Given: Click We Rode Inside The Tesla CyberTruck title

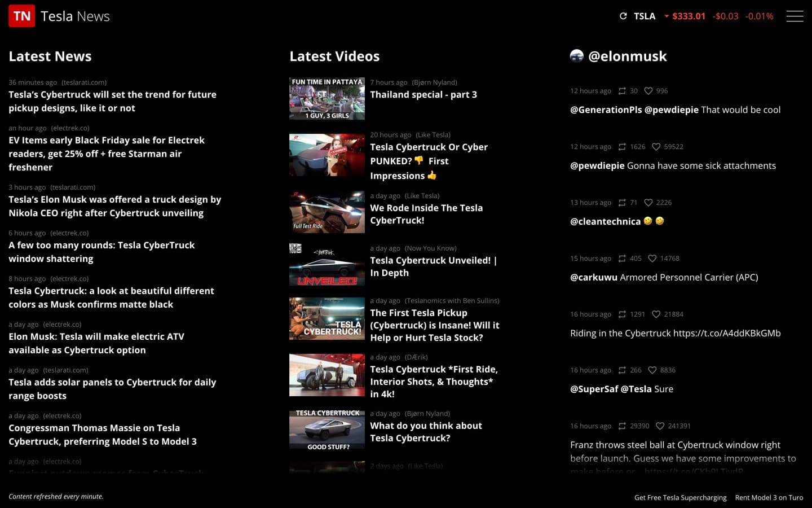Looking at the screenshot, I should coord(426,214).
